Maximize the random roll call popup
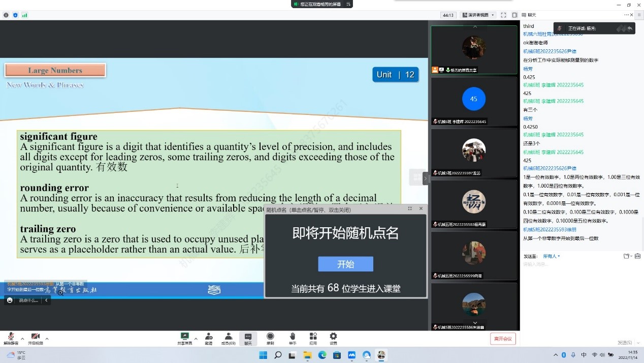Screen dimensions: 644x363 tap(410, 209)
